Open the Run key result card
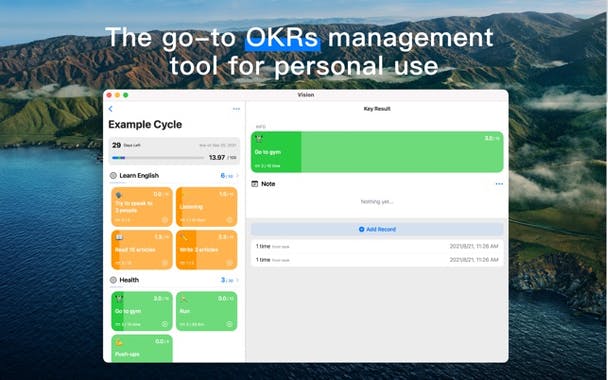 (x=207, y=311)
